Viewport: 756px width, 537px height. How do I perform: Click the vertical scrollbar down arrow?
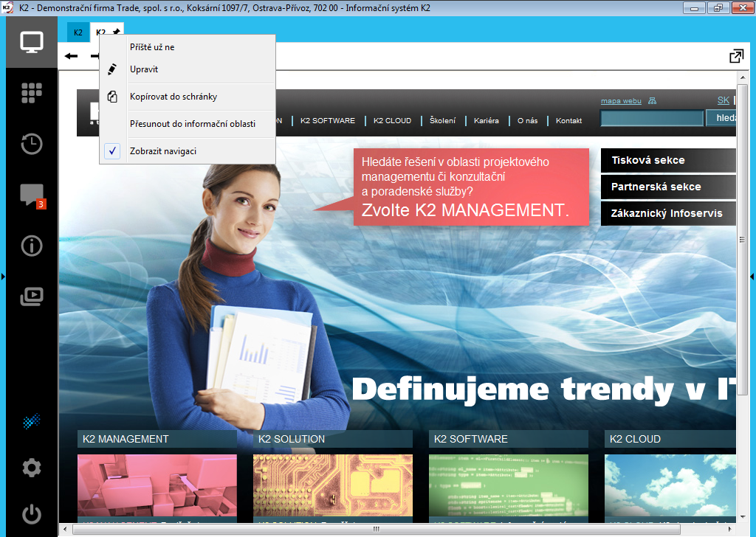pos(743,517)
